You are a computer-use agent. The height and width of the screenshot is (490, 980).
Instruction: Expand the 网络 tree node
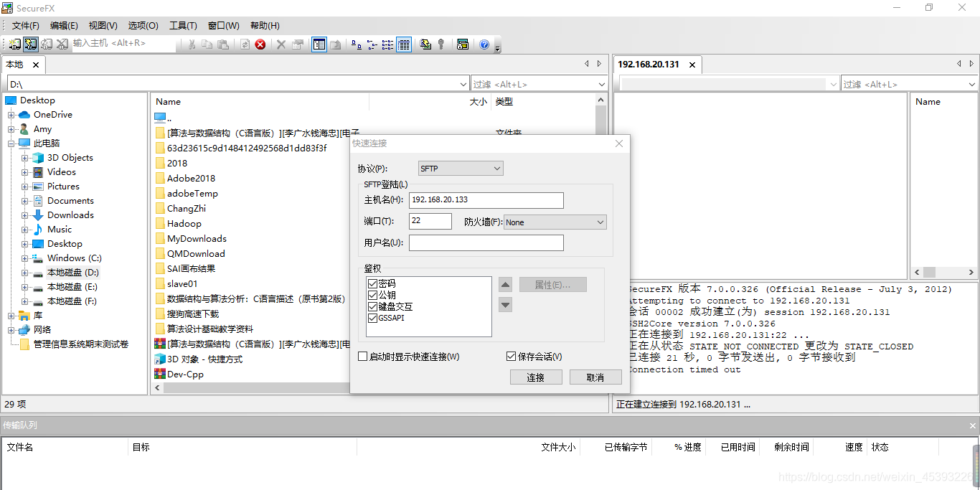[x=11, y=330]
